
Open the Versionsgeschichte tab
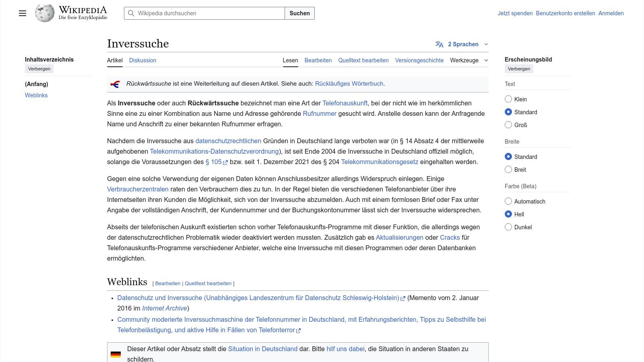pyautogui.click(x=419, y=60)
